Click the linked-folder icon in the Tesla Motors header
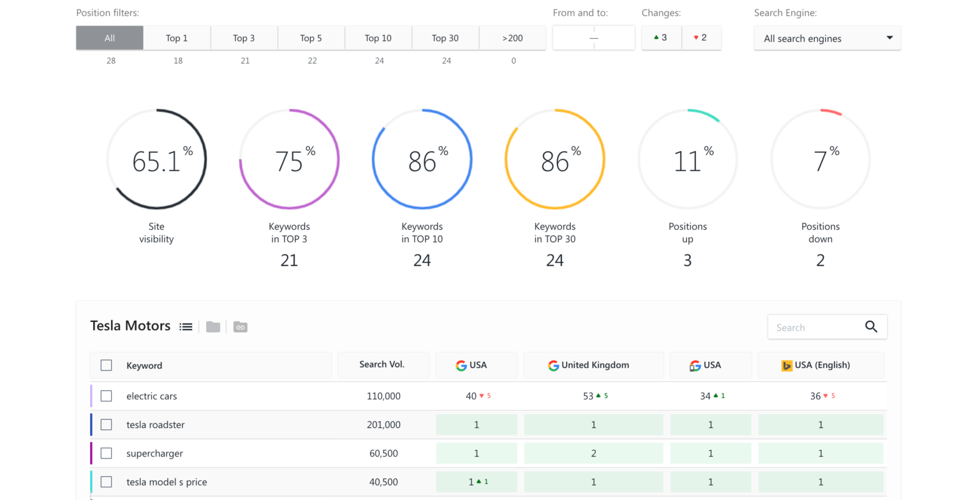980x500 pixels. click(240, 327)
